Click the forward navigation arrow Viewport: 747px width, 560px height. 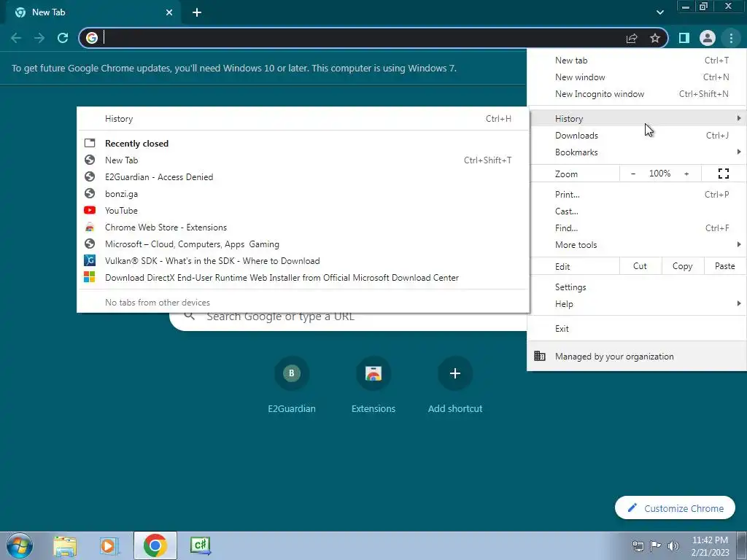(x=39, y=38)
